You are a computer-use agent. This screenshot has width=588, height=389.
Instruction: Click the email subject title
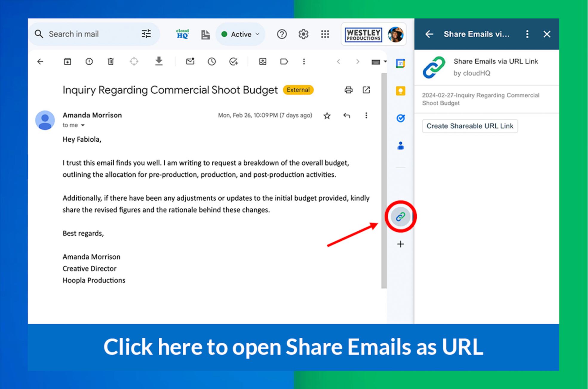[170, 90]
